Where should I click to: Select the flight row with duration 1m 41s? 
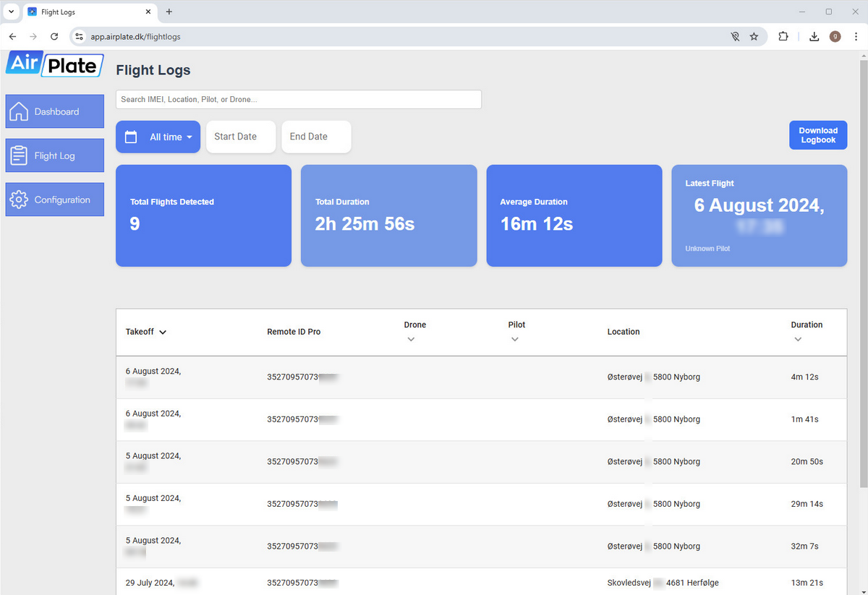pos(481,419)
